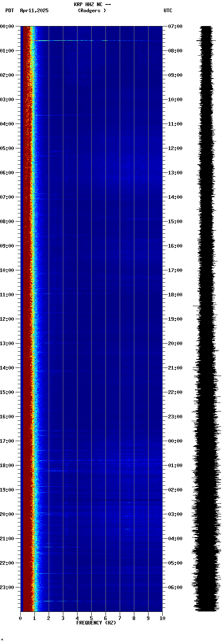
Task: Click the '09:00' PDT time label
Action: (7, 246)
